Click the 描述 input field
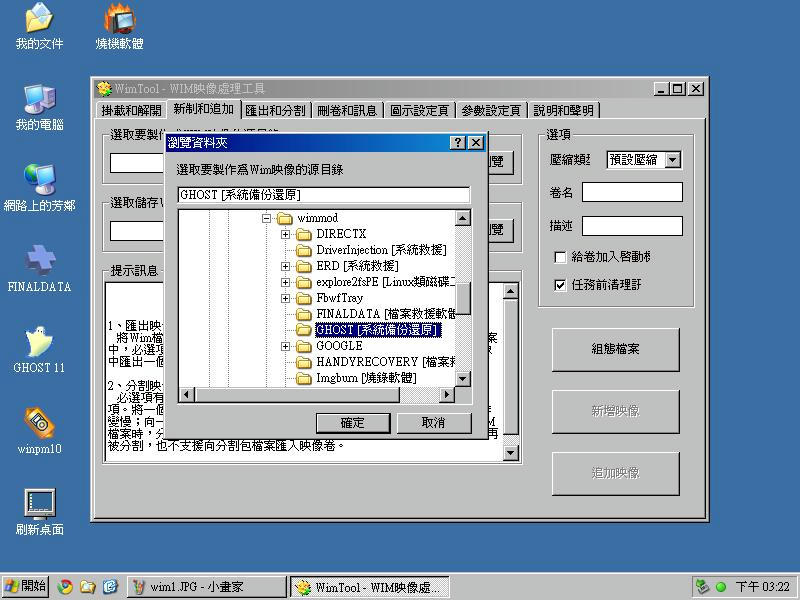Viewport: 800px width, 600px height. click(632, 226)
